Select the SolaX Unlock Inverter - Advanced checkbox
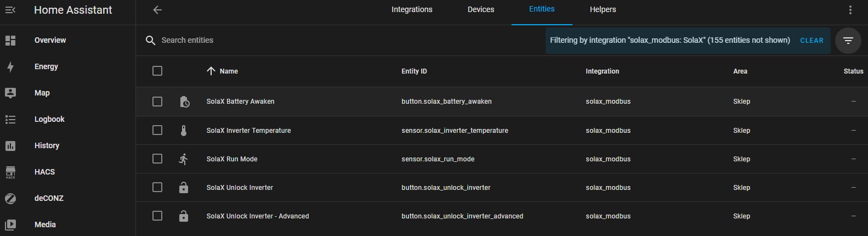868x236 pixels. (157, 216)
